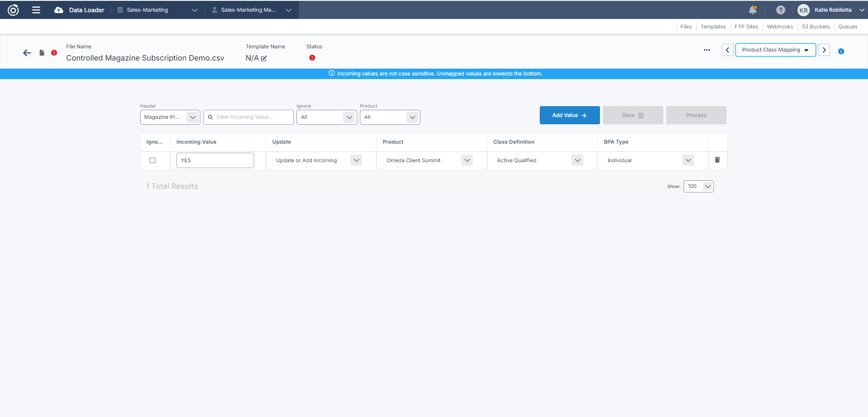Expand Class Definition Active Qualified dropdown
This screenshot has width=868, height=417.
tap(577, 160)
